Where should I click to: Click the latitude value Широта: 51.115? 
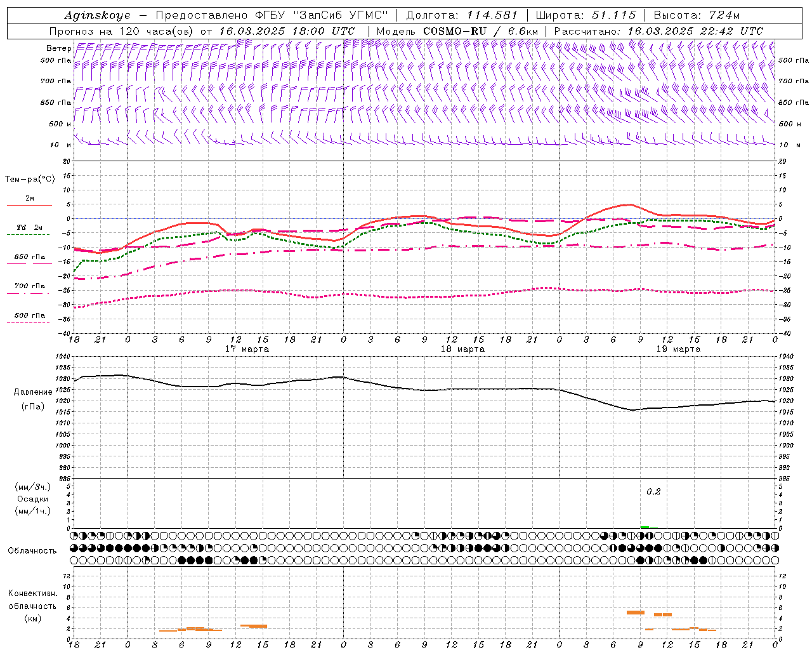586,15
